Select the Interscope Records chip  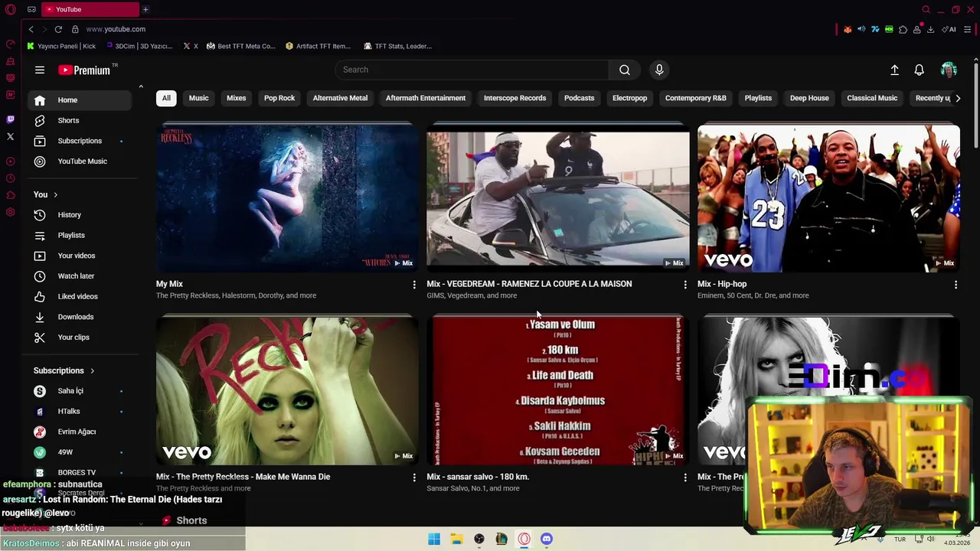514,98
